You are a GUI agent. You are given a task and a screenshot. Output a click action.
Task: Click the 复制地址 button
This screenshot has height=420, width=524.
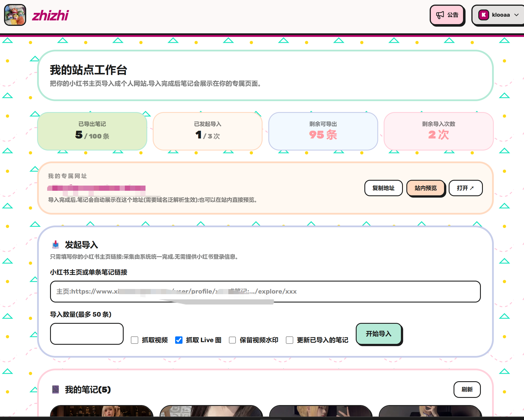tap(383, 188)
